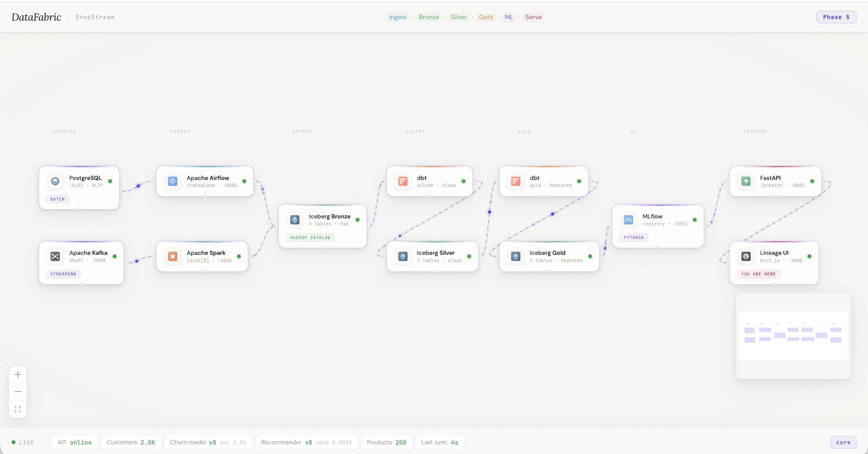The width and height of the screenshot is (868, 454).
Task: Zoom in with the plus button
Action: [18, 375]
